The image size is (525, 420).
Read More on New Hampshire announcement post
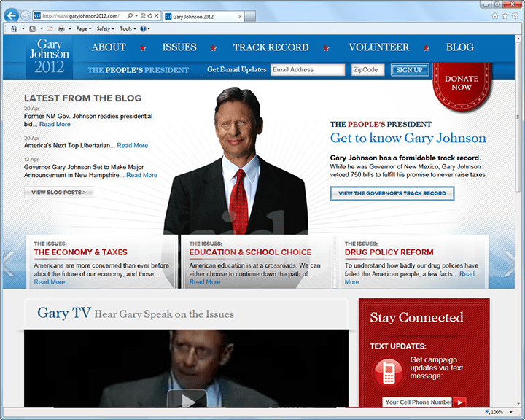[x=141, y=175]
